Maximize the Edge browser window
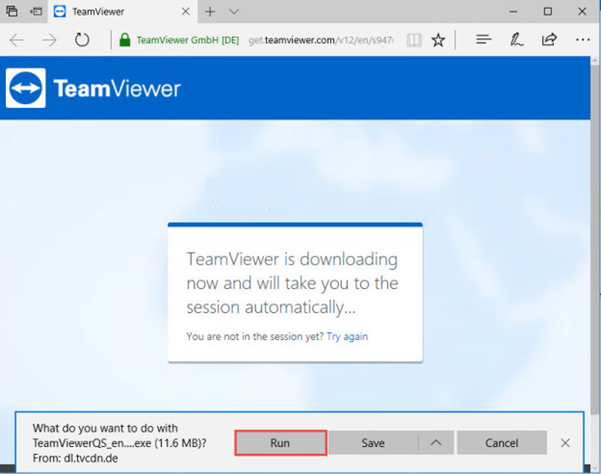The height and width of the screenshot is (474, 601). coord(548,11)
